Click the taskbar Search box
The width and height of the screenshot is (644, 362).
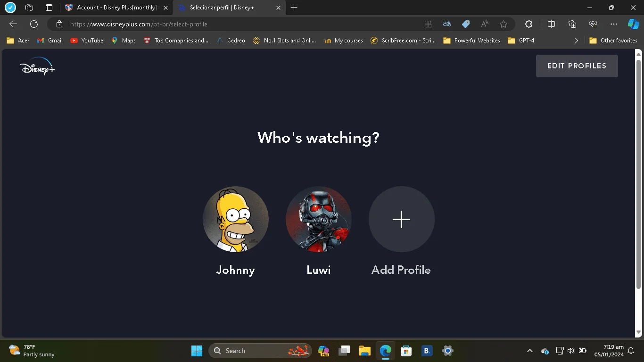(x=260, y=351)
